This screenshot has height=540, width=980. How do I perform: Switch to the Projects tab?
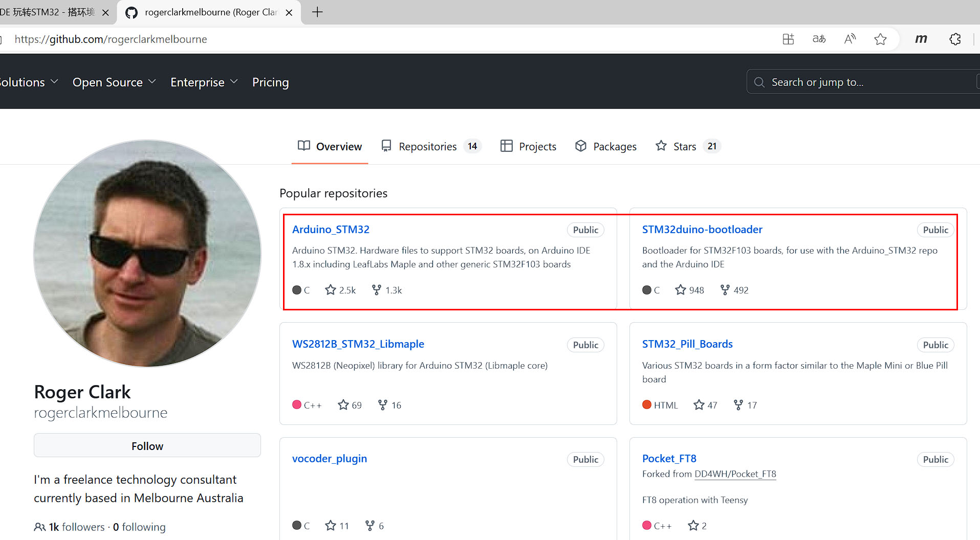point(528,146)
